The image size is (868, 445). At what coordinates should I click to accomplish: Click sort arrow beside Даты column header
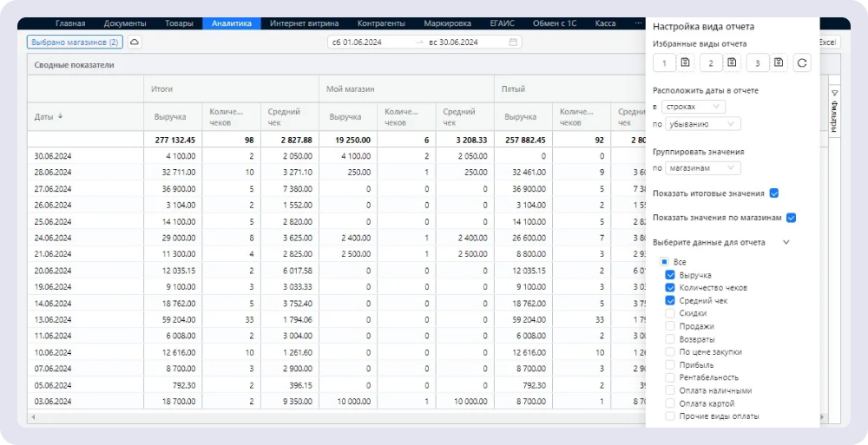click(61, 116)
